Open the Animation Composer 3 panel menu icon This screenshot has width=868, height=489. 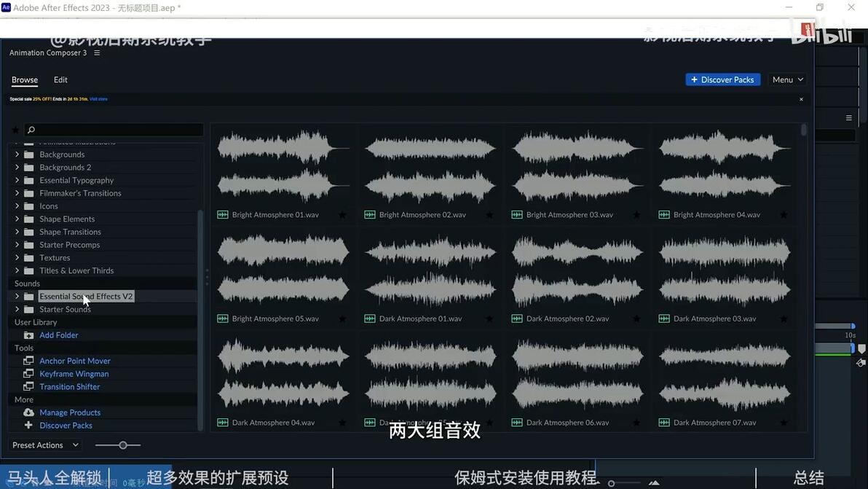(x=97, y=52)
